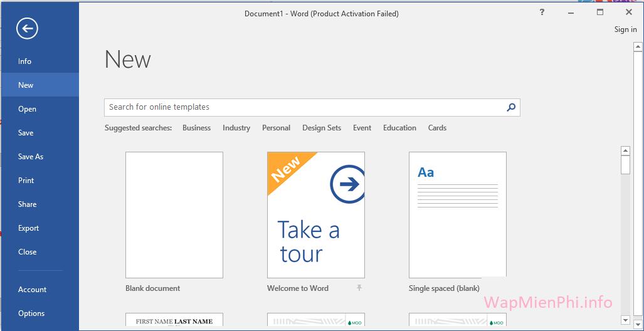Open the Share page
Viewport: 644px width, 331px height.
point(40,204)
